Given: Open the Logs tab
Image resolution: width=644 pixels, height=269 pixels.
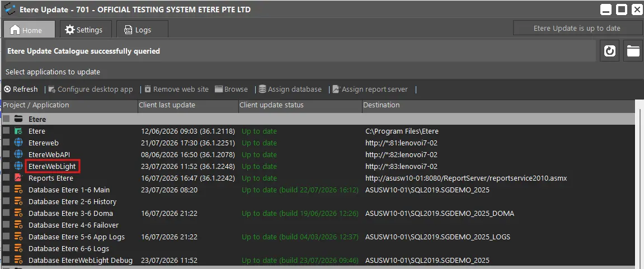Looking at the screenshot, I should [142, 30].
